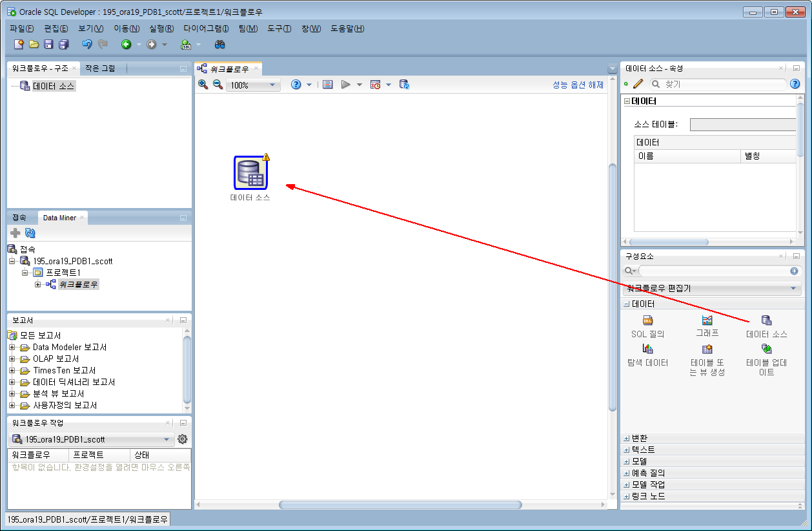Click the Zoom Out magnifier icon
Screen dimensions: 812x531
click(218, 85)
